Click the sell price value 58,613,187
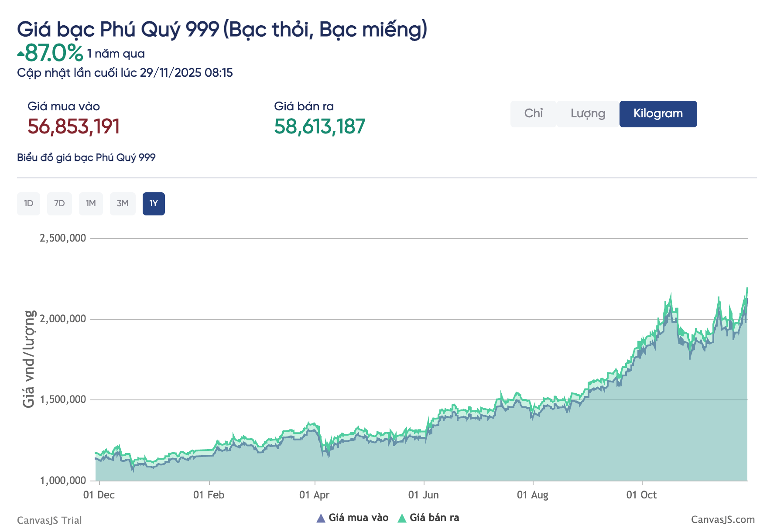 [x=319, y=126]
